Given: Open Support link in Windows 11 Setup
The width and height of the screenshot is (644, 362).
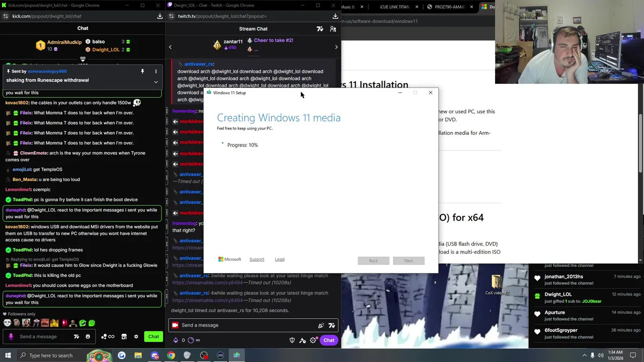Looking at the screenshot, I should [257, 259].
